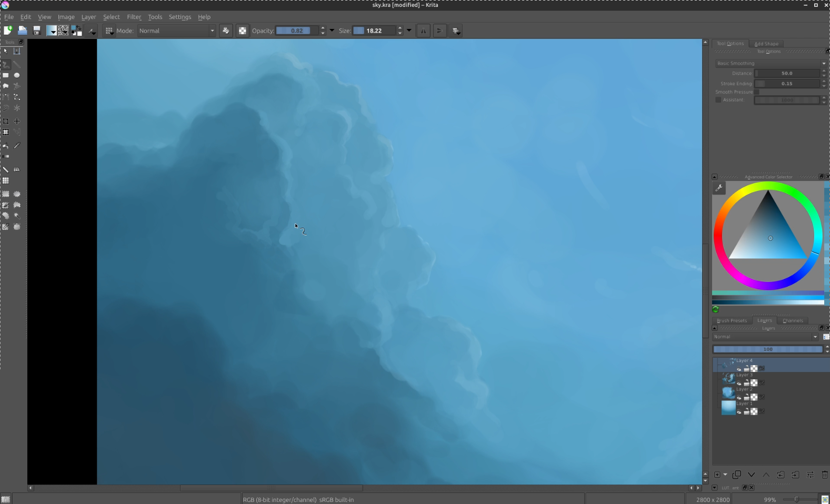The width and height of the screenshot is (830, 504).
Task: Open the layer blend mode Normal dropdown
Action: 765,337
